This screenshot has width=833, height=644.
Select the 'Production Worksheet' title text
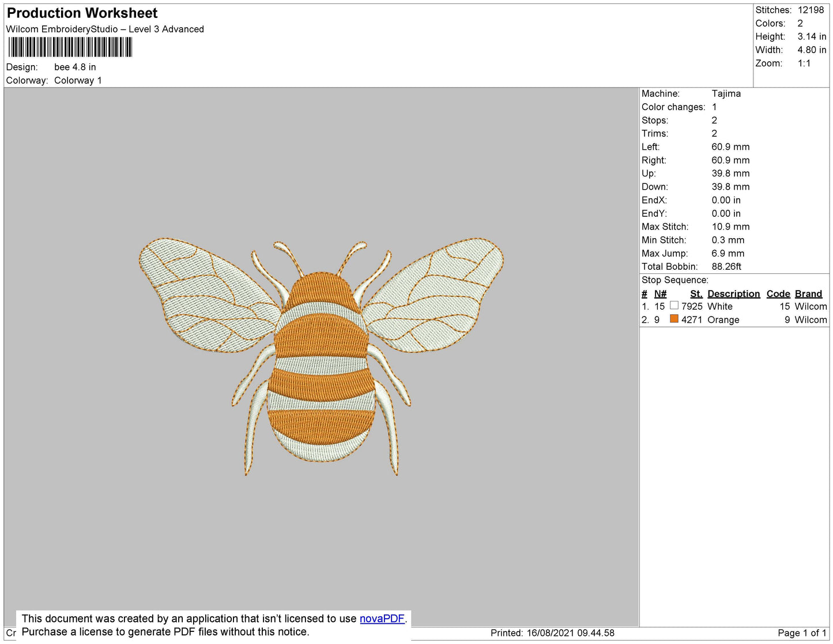[82, 13]
